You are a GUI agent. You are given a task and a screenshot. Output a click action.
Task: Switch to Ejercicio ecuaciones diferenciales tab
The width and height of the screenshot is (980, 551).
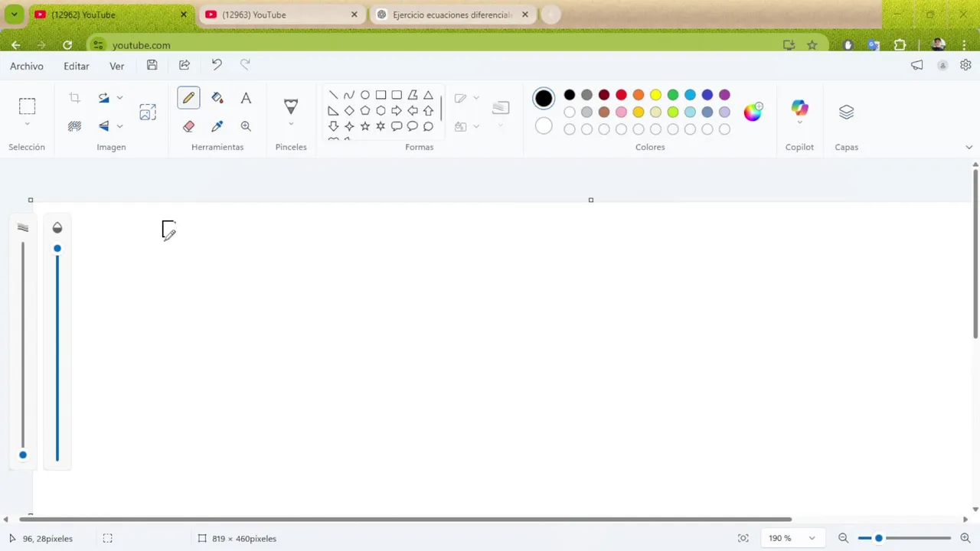453,15
